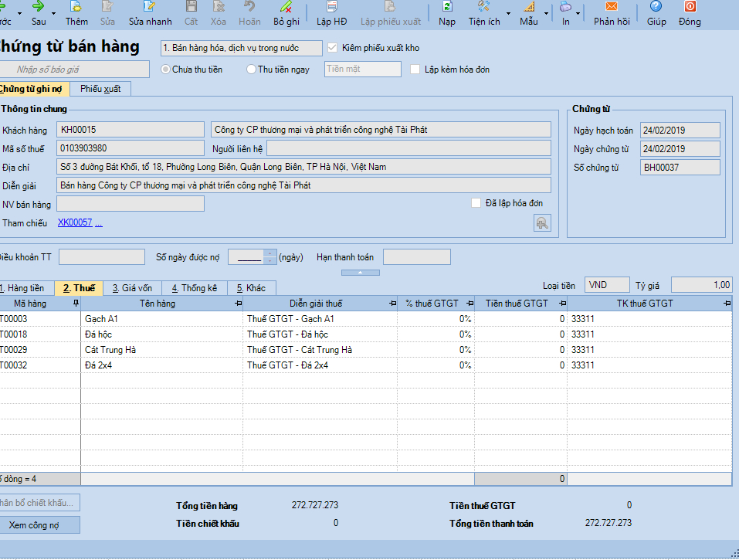739x560 pixels.
Task: Open Mẫu dropdown arrow
Action: tap(546, 13)
